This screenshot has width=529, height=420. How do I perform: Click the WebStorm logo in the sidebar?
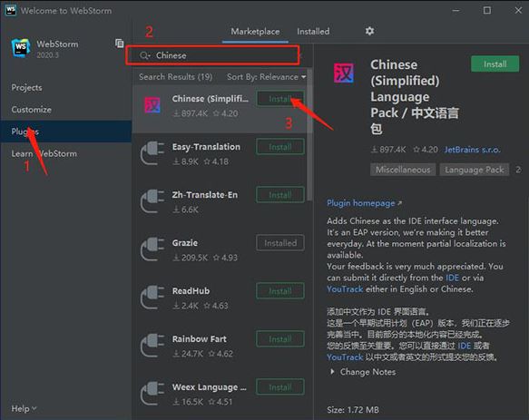21,47
